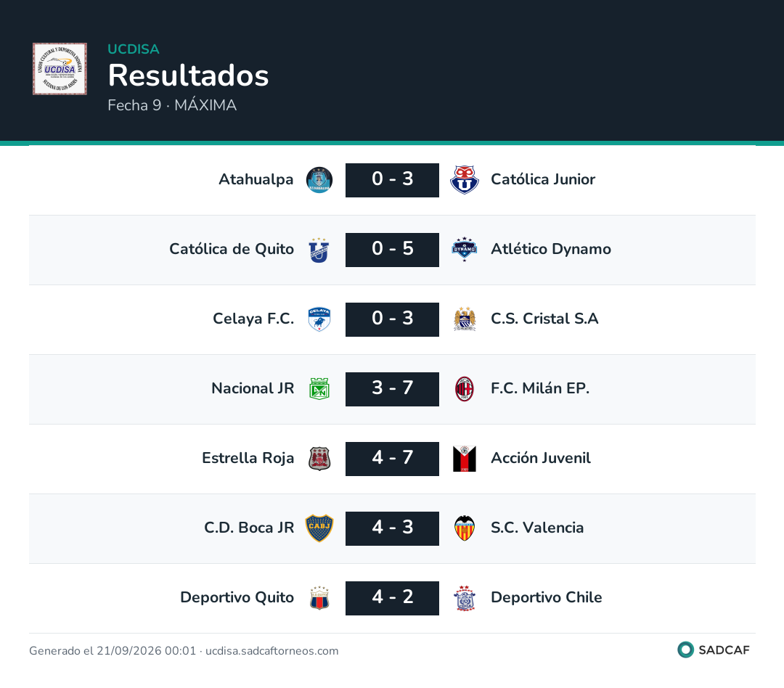Image resolution: width=784 pixels, height=688 pixels.
Task: Open the 0 - 3 Atahualpa score box
Action: [392, 180]
